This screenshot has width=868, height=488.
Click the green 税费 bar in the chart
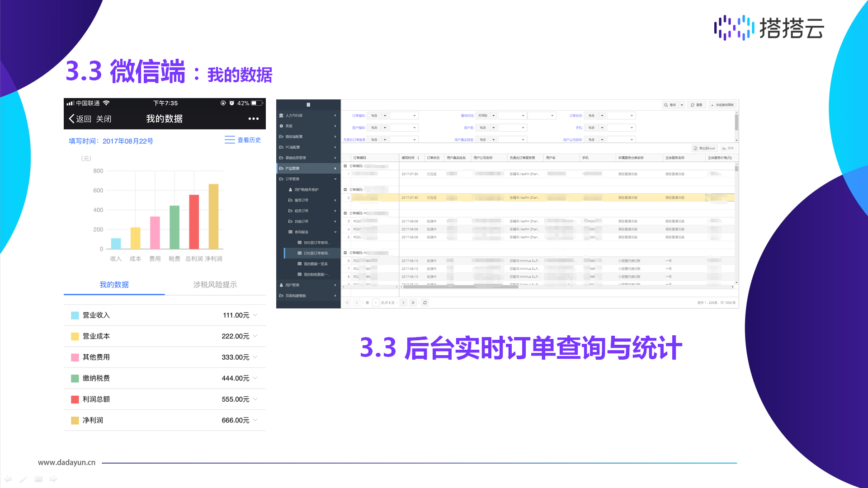175,227
